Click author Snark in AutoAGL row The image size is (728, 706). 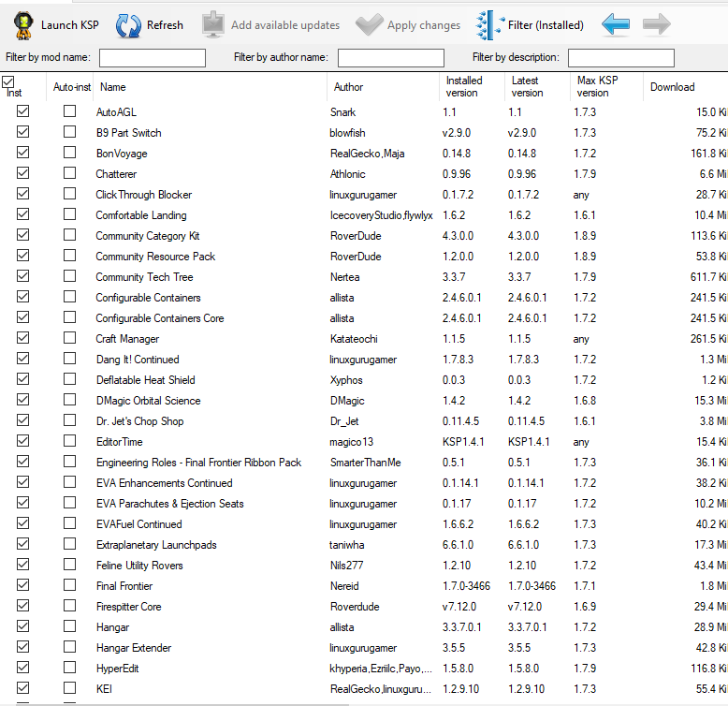coord(342,112)
